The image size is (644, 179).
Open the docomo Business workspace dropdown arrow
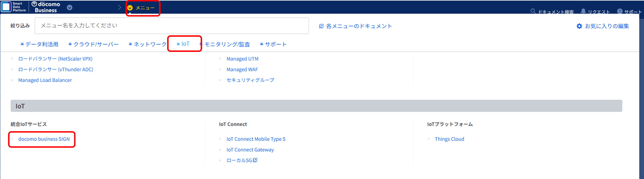click(x=69, y=7)
